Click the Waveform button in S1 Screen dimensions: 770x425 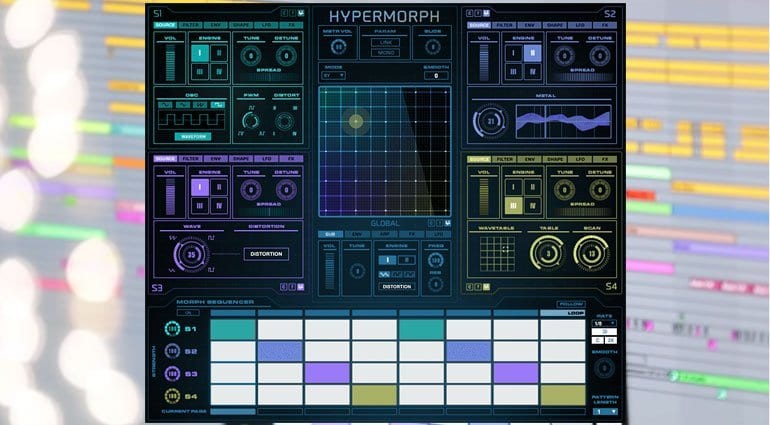[193, 137]
